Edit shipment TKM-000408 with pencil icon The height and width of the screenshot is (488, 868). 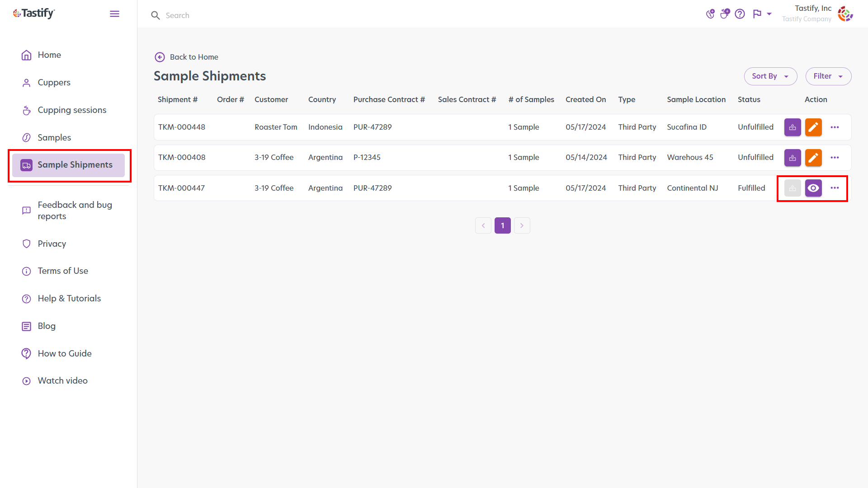[x=813, y=158]
